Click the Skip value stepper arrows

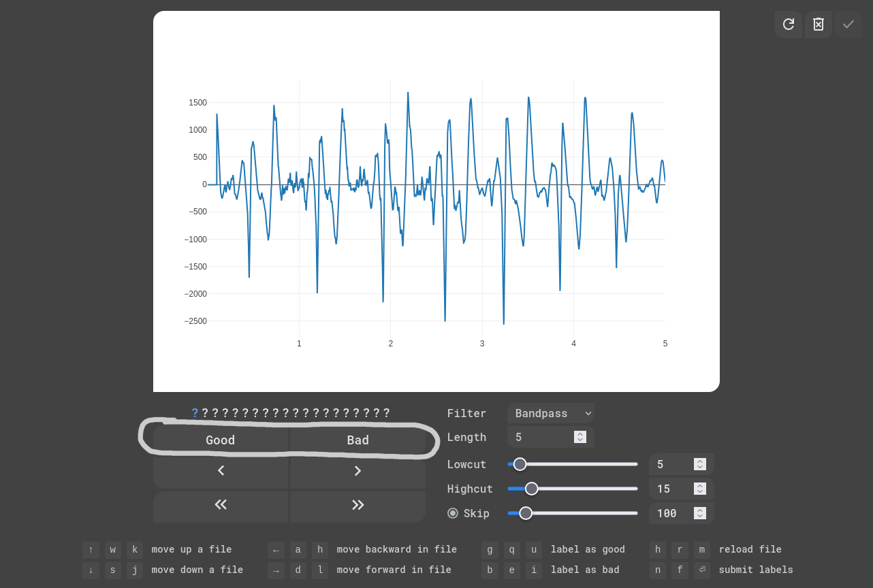[x=699, y=513]
